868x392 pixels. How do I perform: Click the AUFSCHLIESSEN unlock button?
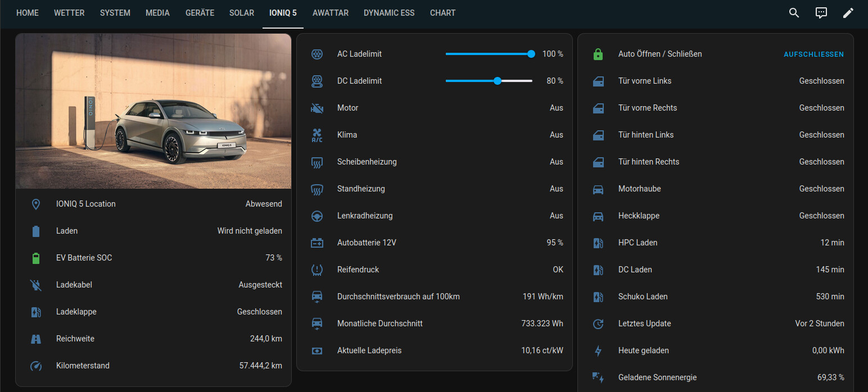pyautogui.click(x=814, y=54)
